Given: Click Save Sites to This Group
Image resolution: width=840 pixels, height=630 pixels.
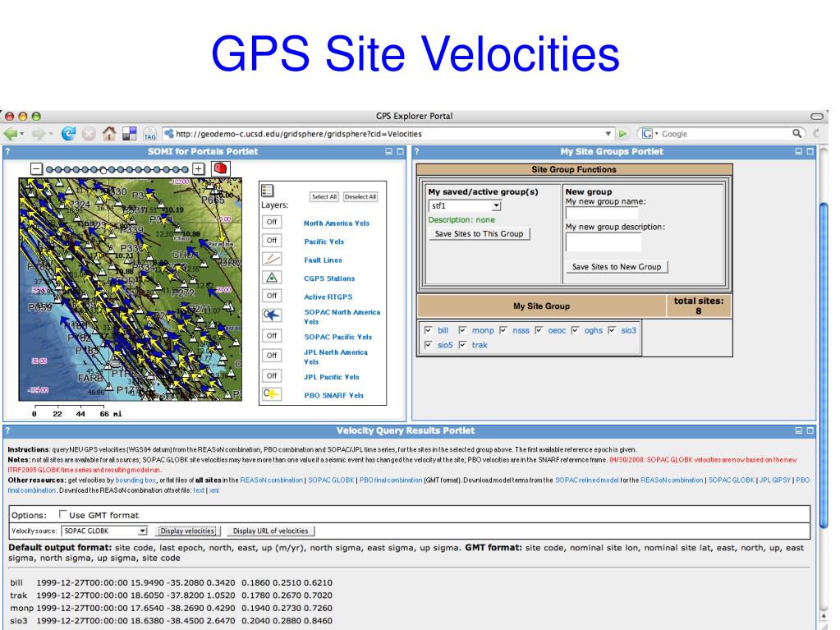Looking at the screenshot, I should pyautogui.click(x=479, y=234).
